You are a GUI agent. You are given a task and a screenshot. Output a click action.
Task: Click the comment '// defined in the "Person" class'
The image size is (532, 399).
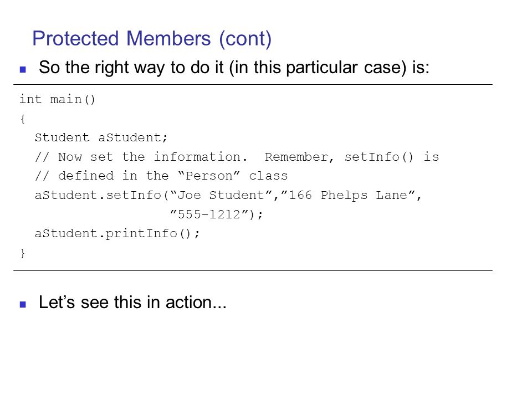[161, 176]
